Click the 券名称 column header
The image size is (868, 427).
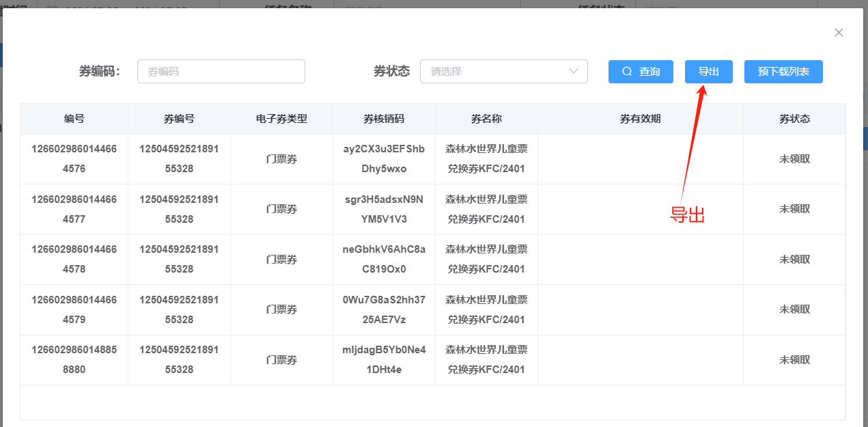click(486, 119)
